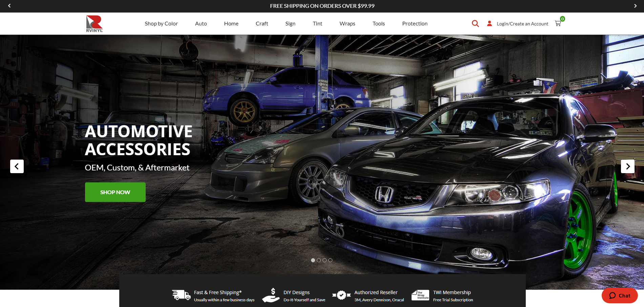Screen dimensions: 644x307
Task: Click Authorized Reseller text link
Action: (x=376, y=292)
